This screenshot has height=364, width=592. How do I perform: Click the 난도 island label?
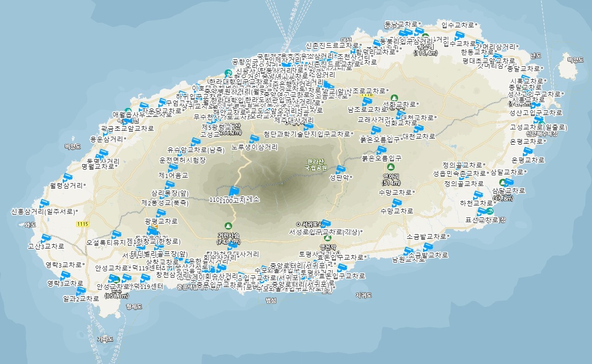click(535, 56)
